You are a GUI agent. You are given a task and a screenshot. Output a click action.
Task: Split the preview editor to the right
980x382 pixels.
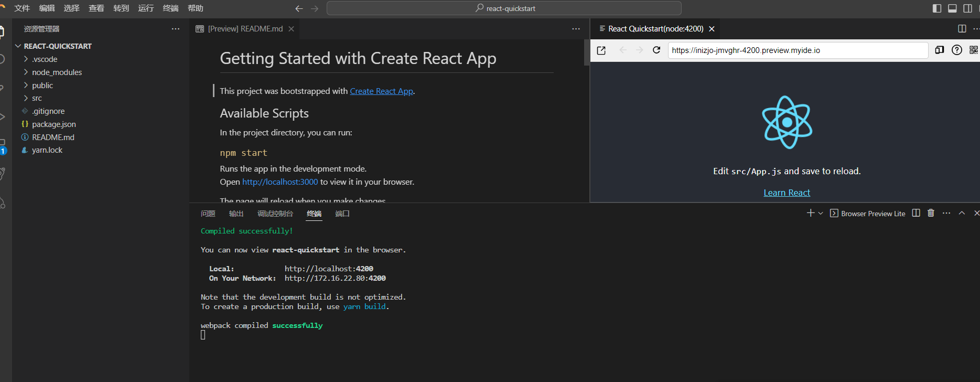[962, 29]
